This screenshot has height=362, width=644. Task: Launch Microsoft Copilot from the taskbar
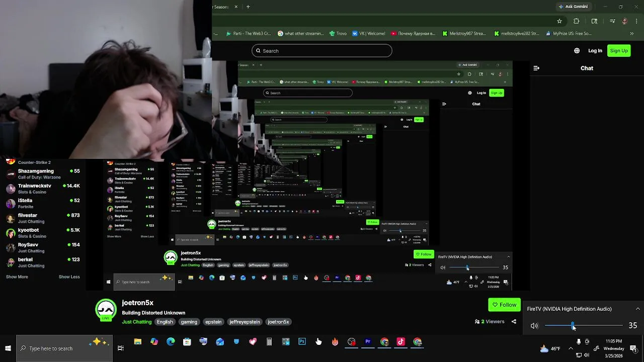pos(154,342)
